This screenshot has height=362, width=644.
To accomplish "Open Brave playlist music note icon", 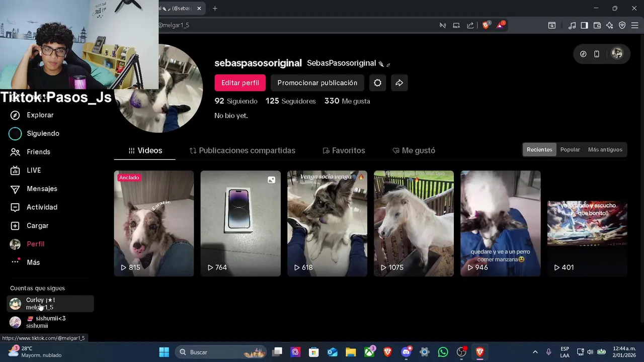I will pyautogui.click(x=572, y=25).
